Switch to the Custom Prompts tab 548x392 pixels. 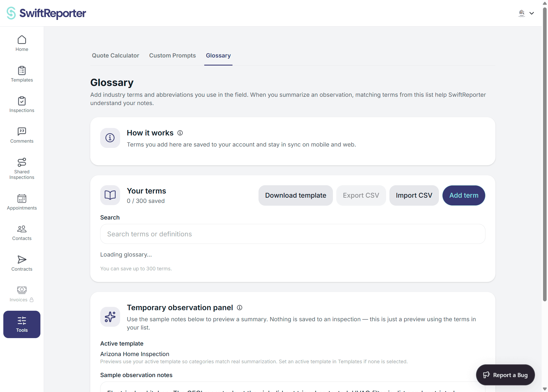[172, 56]
